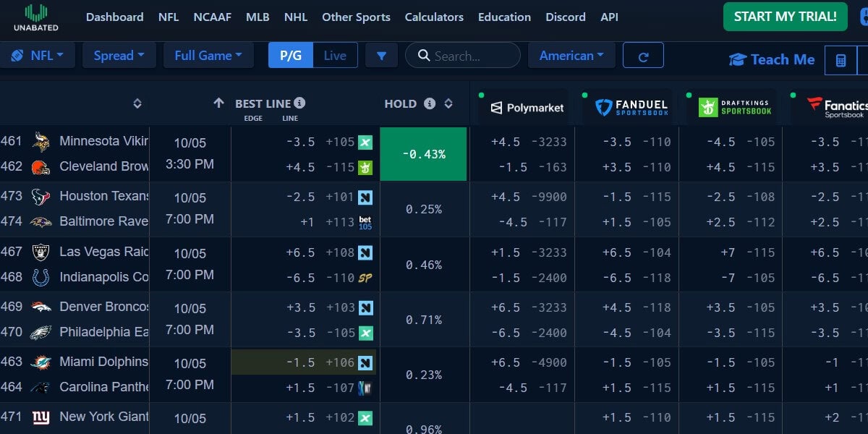Switch to P/G pregame mode
Image resolution: width=868 pixels, height=434 pixels.
click(291, 56)
